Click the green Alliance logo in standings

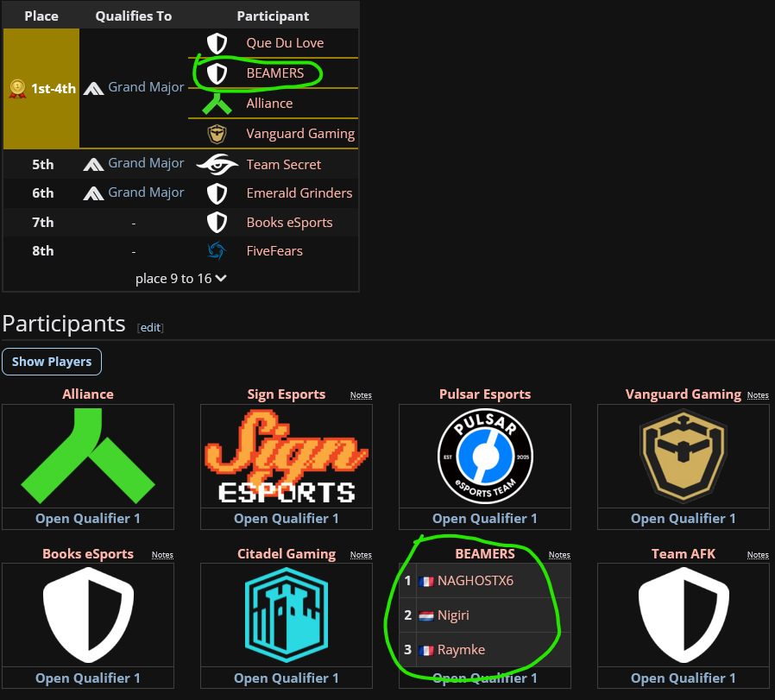tap(217, 104)
